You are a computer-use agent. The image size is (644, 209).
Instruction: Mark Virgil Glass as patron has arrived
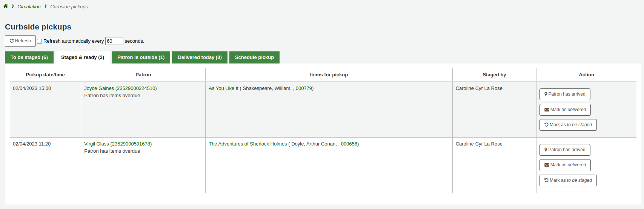[565, 150]
